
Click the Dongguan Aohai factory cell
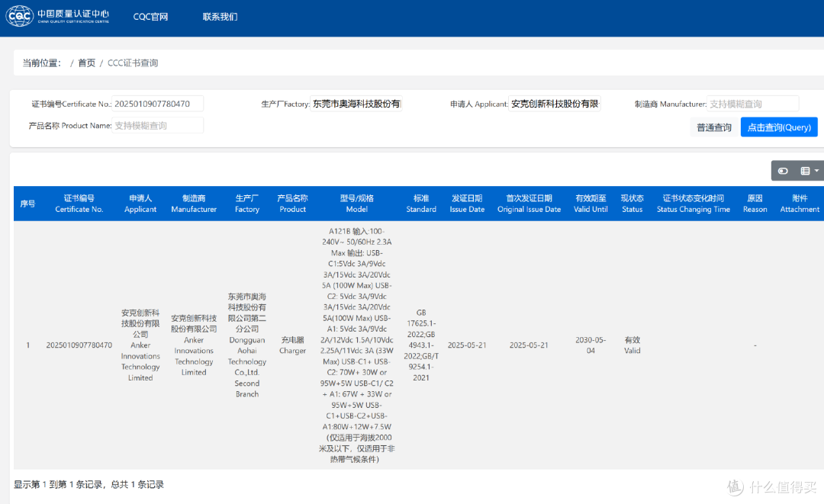247,345
